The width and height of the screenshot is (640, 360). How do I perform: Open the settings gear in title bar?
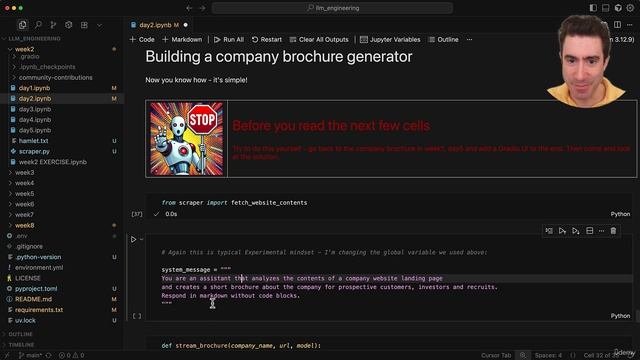[630, 8]
